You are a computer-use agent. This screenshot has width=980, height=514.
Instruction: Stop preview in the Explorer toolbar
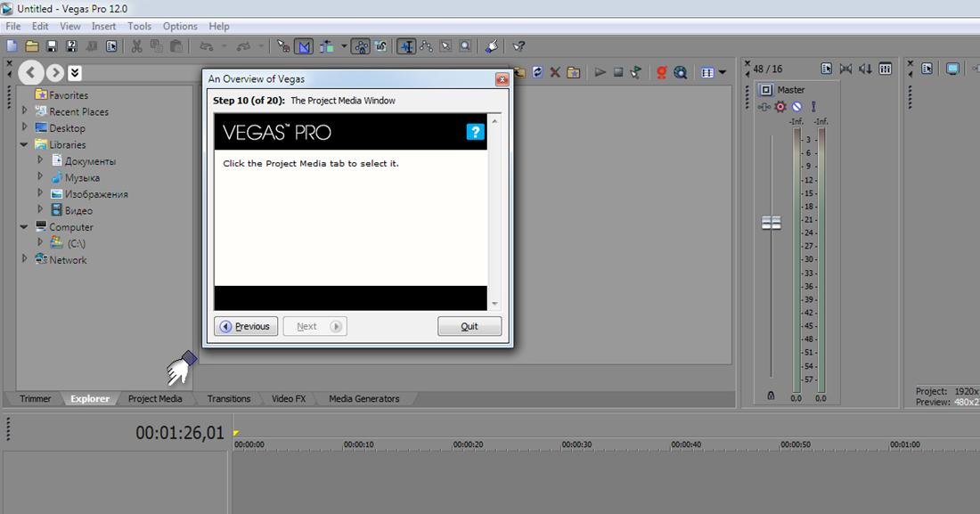point(618,72)
